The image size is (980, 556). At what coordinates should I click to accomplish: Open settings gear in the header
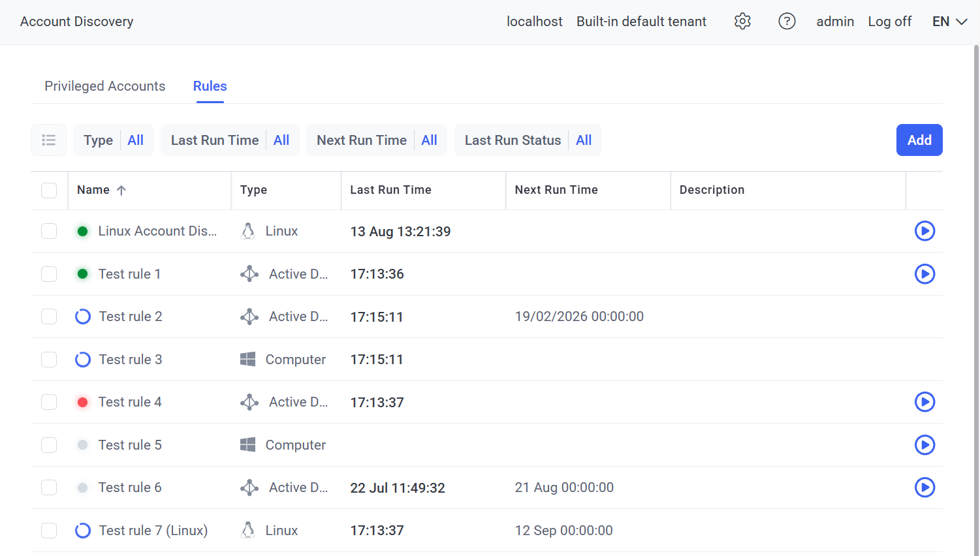742,22
